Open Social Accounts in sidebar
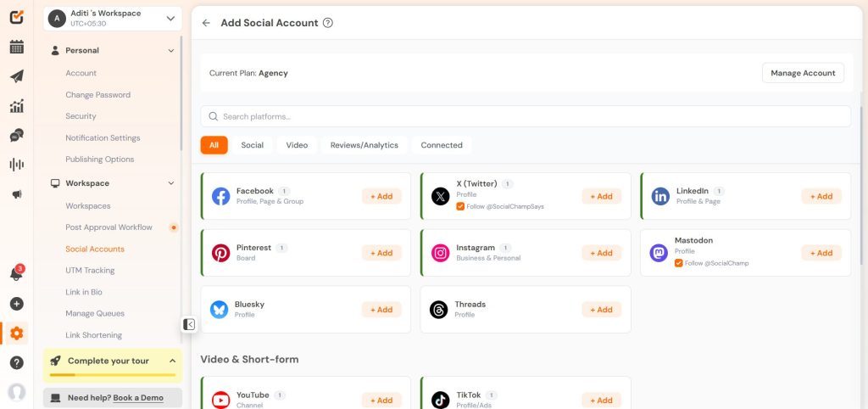 95,249
